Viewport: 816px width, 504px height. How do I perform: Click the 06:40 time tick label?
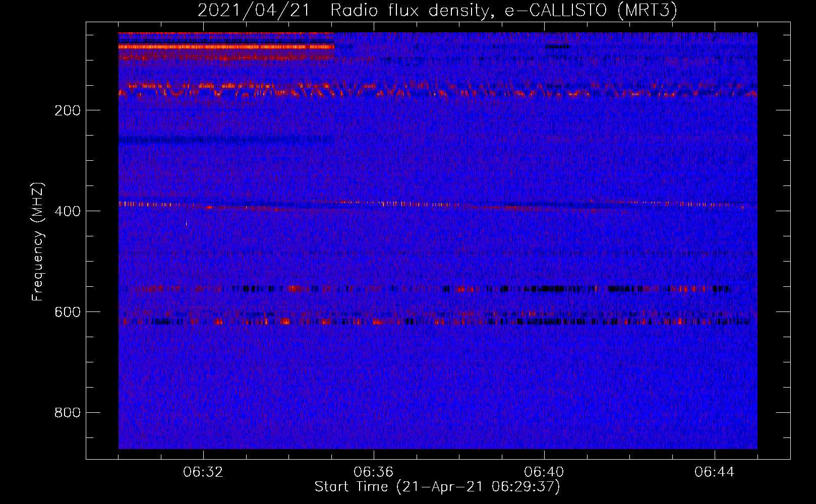(544, 472)
